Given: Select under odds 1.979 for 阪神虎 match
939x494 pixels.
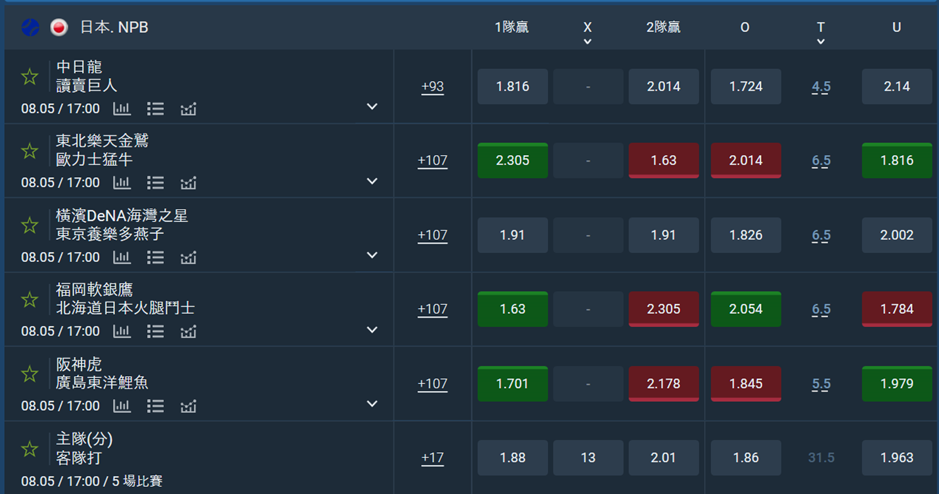Looking at the screenshot, I should (x=896, y=383).
